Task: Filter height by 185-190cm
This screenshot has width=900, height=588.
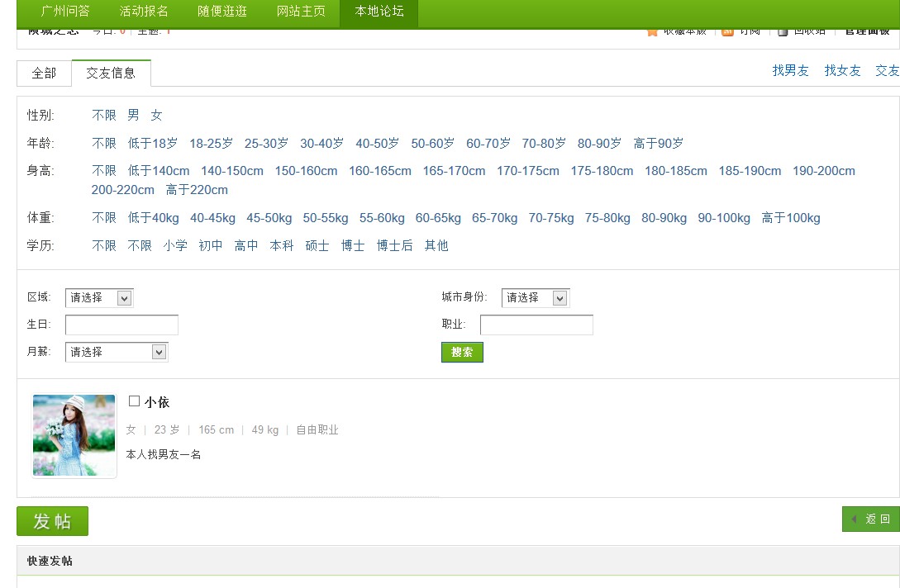Action: [x=750, y=171]
